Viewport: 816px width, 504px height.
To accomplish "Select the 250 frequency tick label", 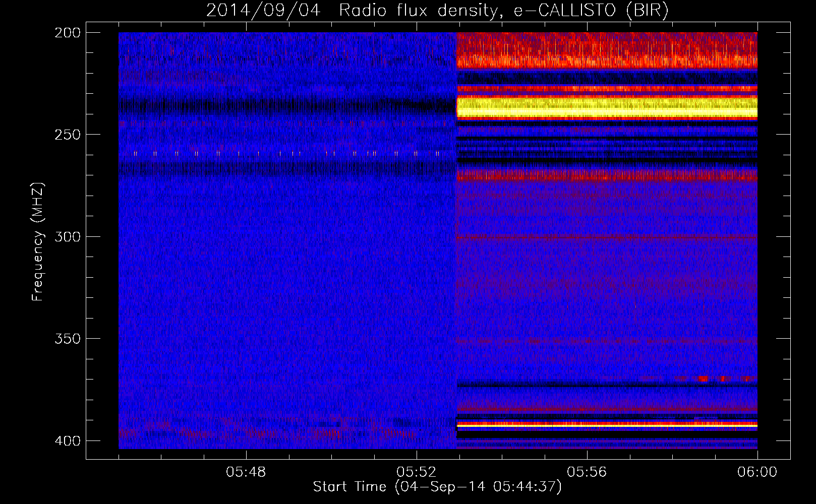I will click(67, 135).
